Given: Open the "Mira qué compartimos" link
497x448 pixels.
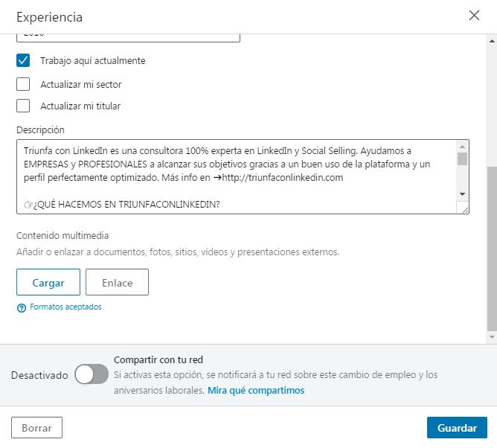Looking at the screenshot, I should point(256,390).
